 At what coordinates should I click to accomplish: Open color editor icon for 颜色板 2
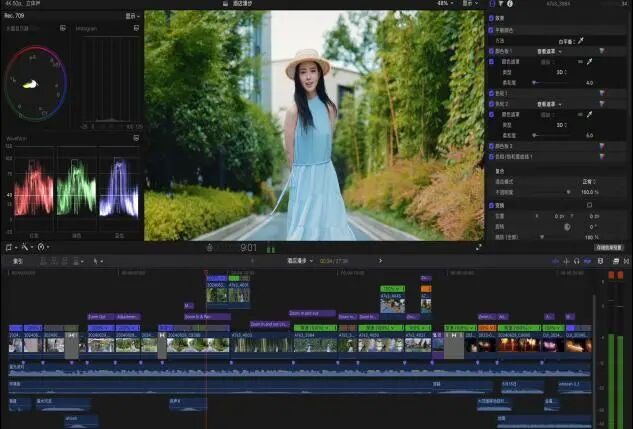pos(602,146)
